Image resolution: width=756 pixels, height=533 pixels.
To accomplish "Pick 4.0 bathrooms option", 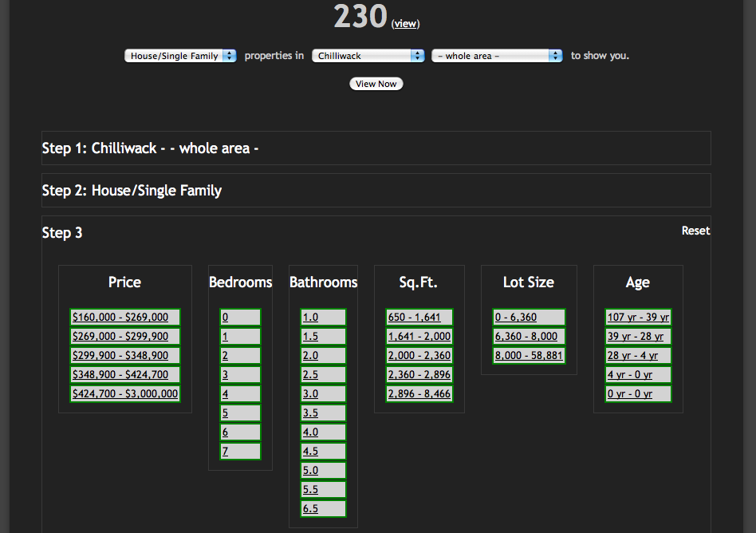I will [323, 432].
